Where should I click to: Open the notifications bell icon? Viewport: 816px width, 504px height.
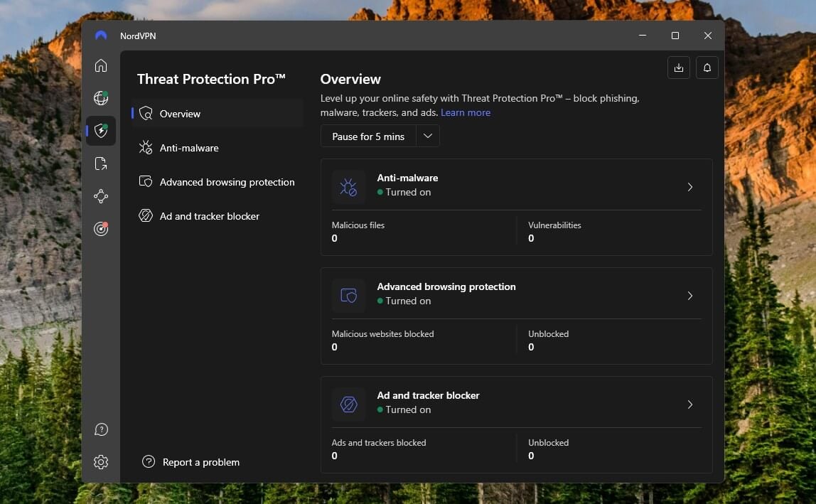(707, 68)
